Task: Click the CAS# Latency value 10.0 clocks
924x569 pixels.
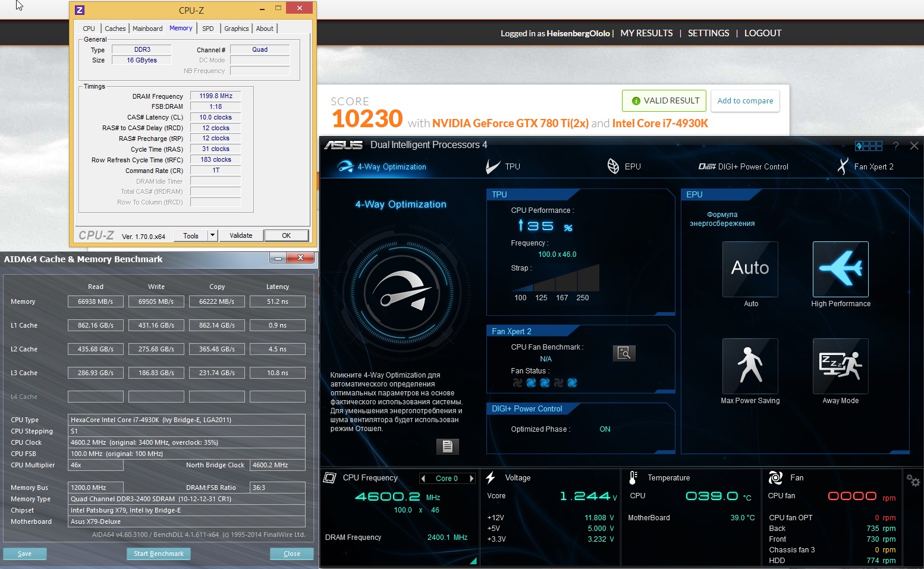Action: coord(215,117)
